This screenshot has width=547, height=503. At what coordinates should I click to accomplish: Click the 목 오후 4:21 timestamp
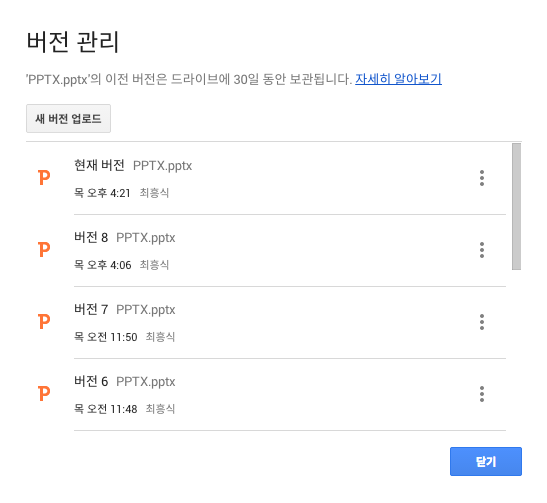tap(102, 193)
